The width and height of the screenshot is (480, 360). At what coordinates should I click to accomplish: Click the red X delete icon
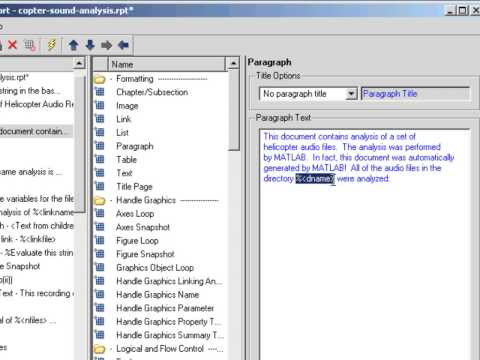pos(12,45)
